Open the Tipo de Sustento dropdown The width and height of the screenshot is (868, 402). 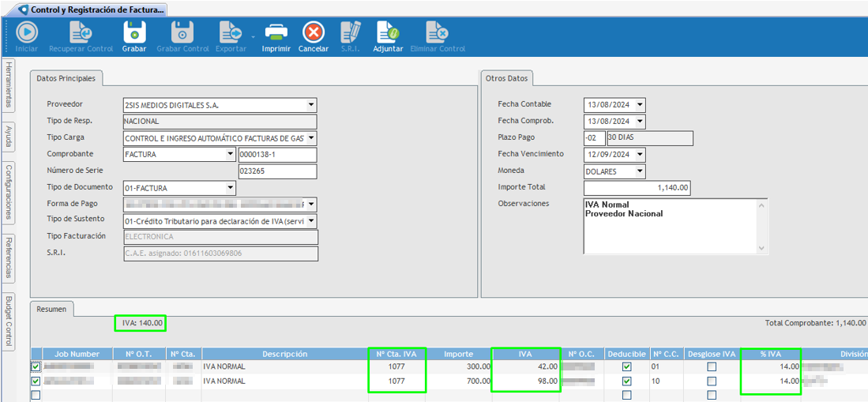(312, 221)
